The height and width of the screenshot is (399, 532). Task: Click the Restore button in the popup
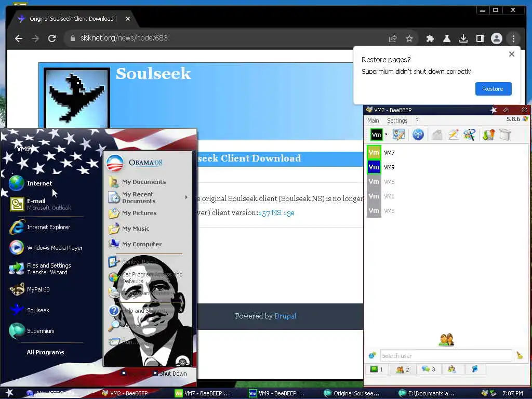tap(493, 89)
